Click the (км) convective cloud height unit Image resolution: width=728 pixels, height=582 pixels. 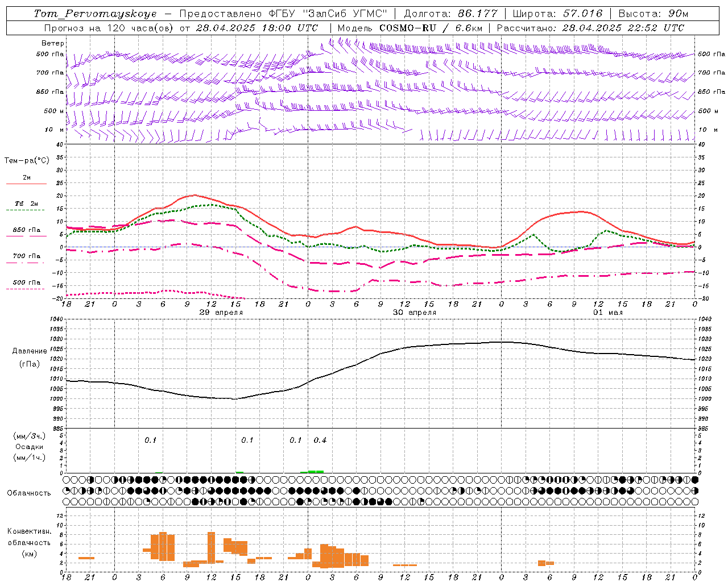30,554
